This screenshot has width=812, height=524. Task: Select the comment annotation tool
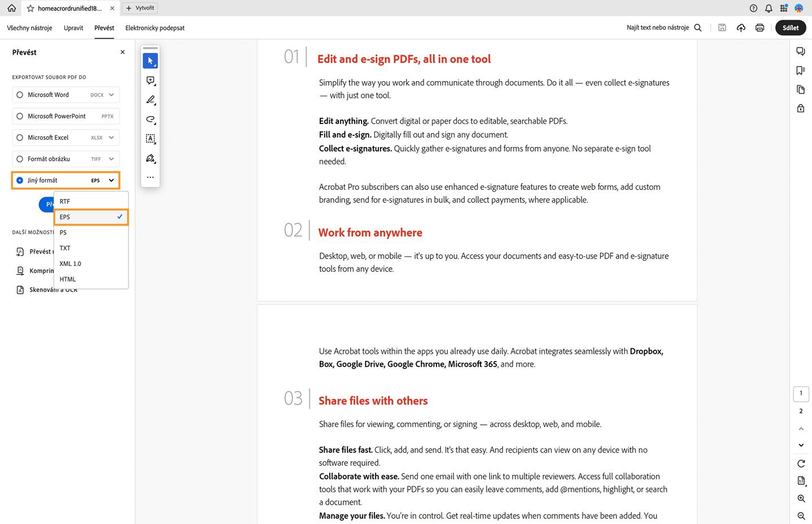click(x=150, y=81)
